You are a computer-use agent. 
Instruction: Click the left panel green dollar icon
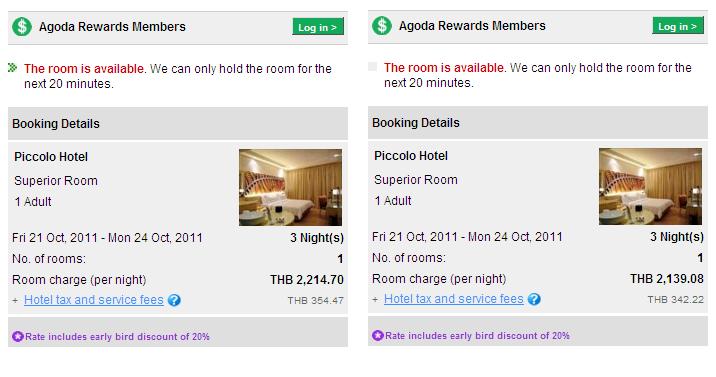[x=22, y=27]
